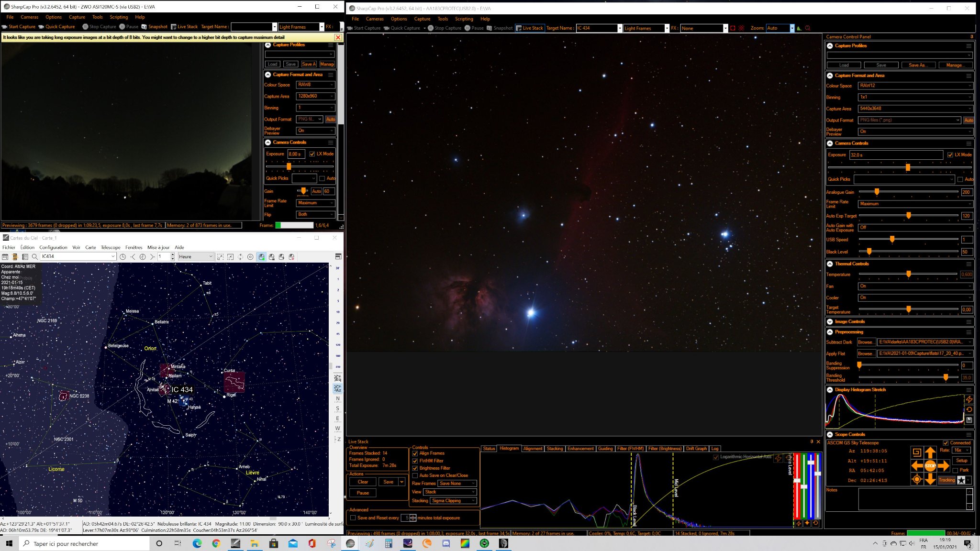Move telescope up with the up arrow
This screenshot has height=551, width=980.
tap(930, 452)
